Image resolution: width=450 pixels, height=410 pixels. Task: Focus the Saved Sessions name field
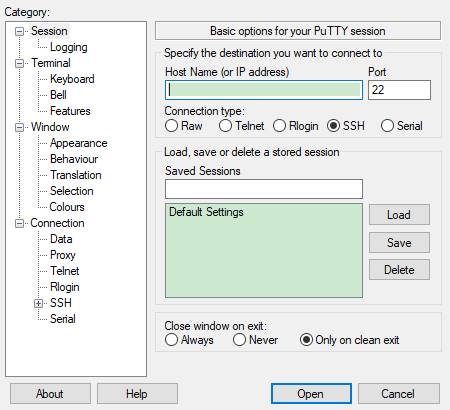[264, 189]
